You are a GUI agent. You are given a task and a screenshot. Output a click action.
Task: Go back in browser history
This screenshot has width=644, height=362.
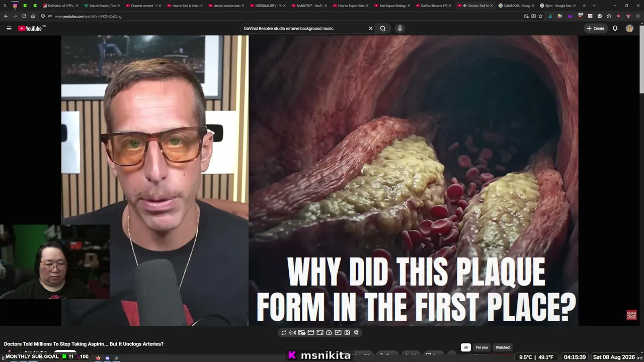click(x=6, y=16)
